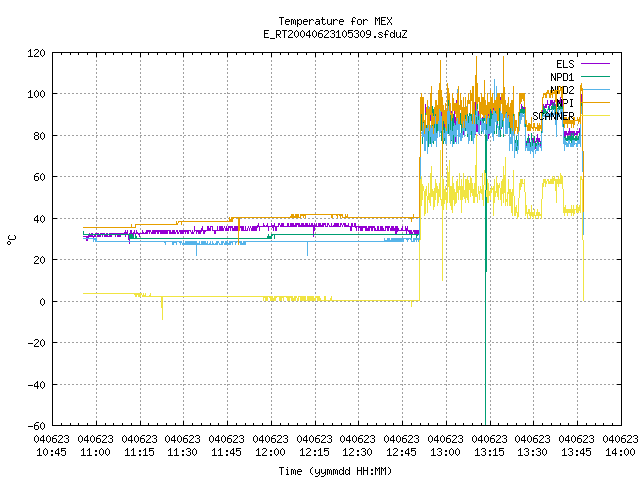Screen dimensions: 640x480
Task: Select the filename E_RT20040623105309.sfduZ
Action: (x=335, y=34)
